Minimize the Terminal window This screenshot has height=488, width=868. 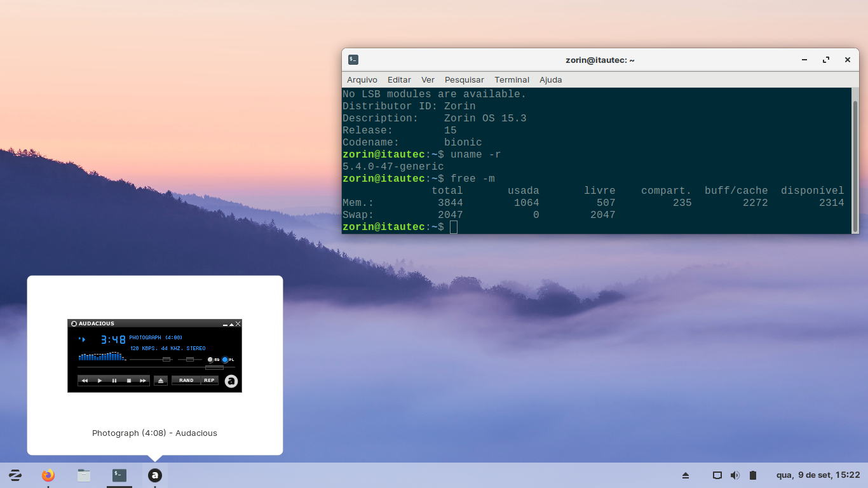coord(804,60)
